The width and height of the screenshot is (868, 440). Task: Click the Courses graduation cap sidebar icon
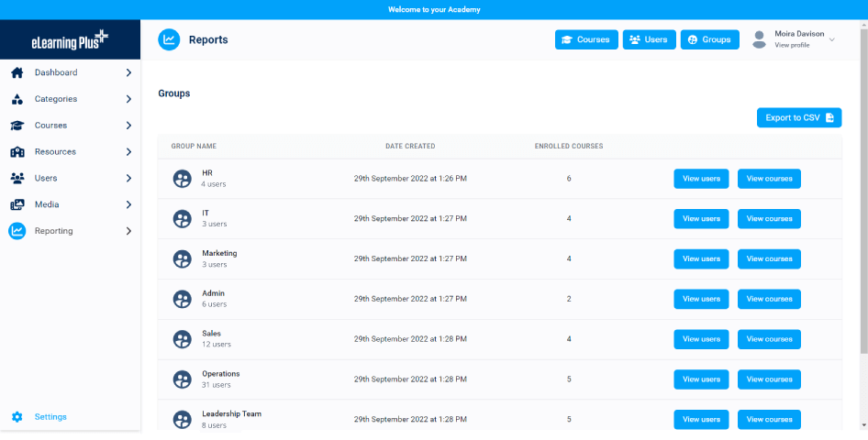pos(17,126)
